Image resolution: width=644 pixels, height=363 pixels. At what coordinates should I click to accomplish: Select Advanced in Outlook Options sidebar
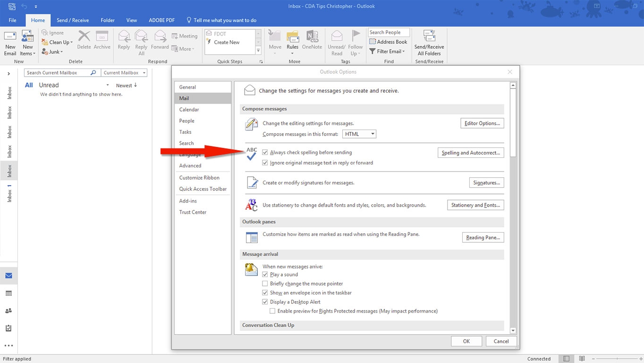[x=190, y=166]
